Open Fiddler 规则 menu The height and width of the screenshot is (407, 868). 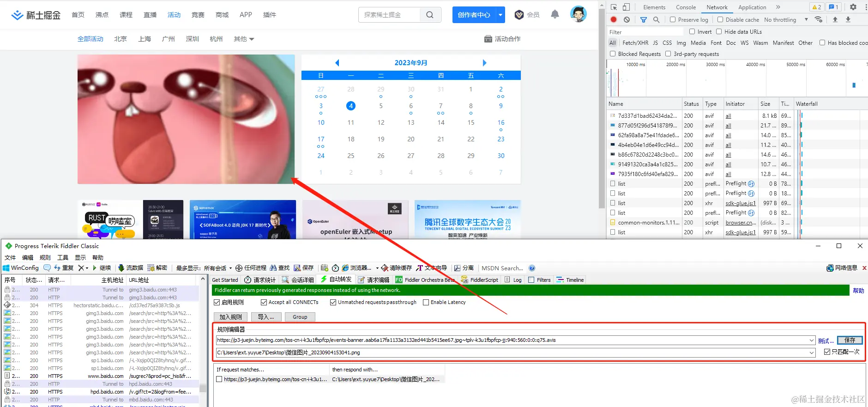click(45, 257)
